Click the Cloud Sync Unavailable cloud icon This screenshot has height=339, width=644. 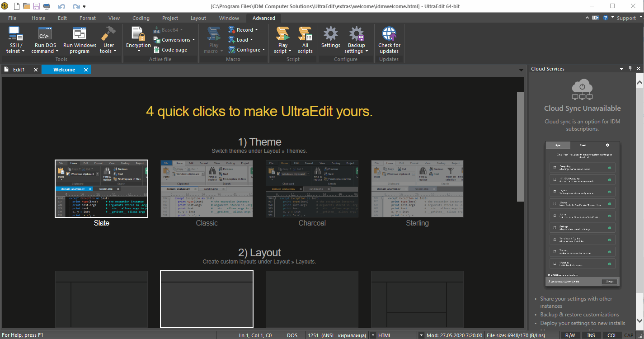pos(583,89)
